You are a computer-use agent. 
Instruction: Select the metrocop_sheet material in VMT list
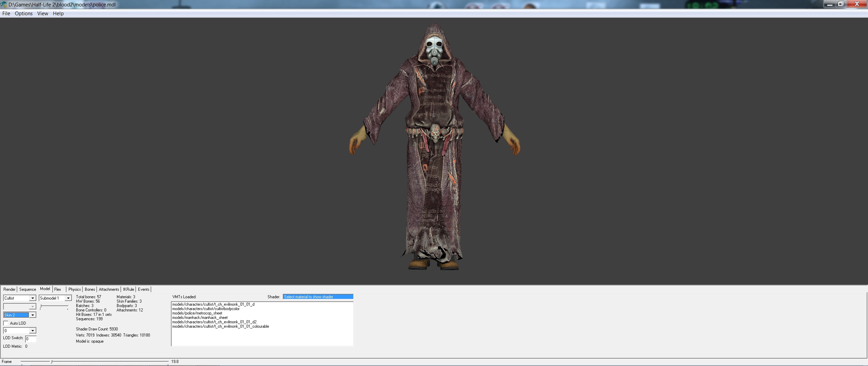(197, 313)
